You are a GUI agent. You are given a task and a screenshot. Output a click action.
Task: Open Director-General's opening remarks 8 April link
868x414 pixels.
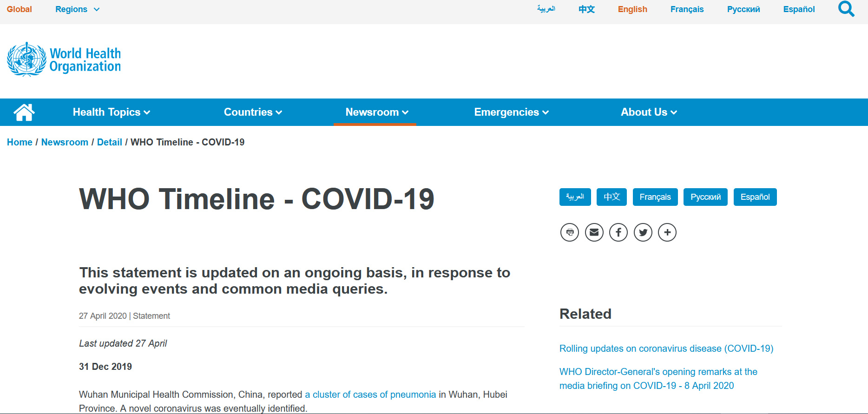coord(658,379)
